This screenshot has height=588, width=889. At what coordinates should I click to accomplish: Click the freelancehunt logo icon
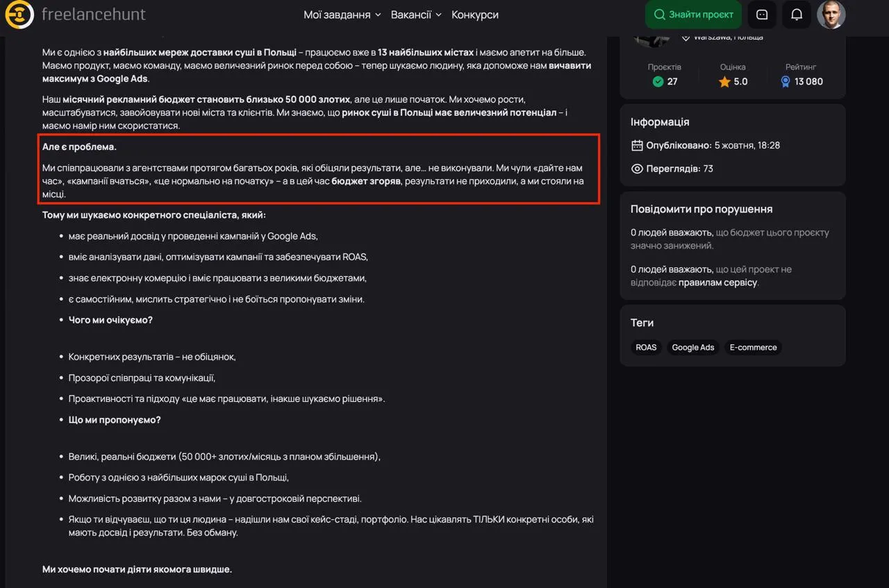19,15
